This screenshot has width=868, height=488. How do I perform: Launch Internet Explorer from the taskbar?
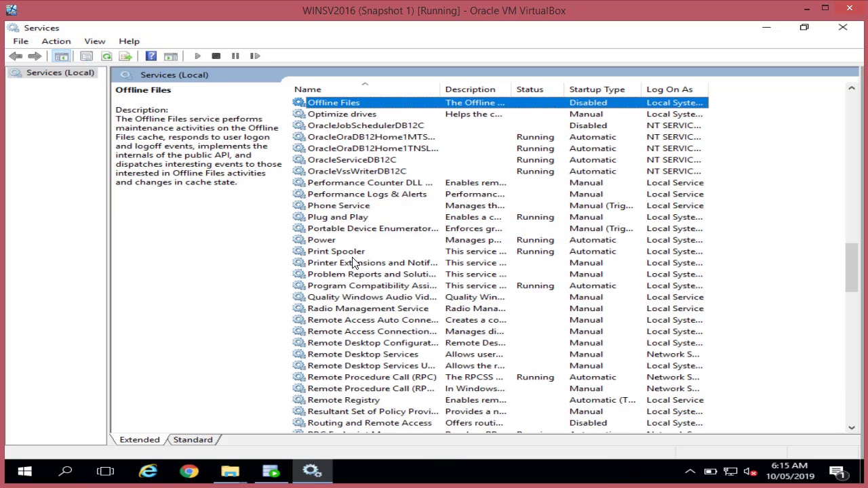[x=148, y=472]
